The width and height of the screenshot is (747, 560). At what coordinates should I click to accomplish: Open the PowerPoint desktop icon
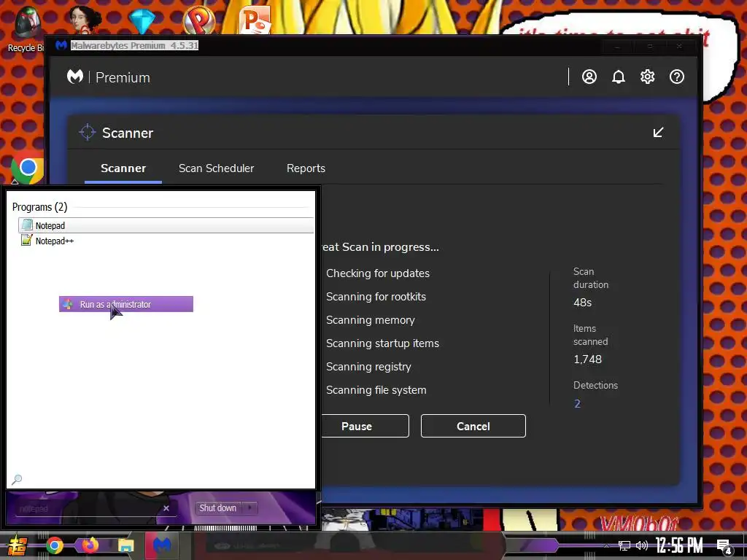255,20
